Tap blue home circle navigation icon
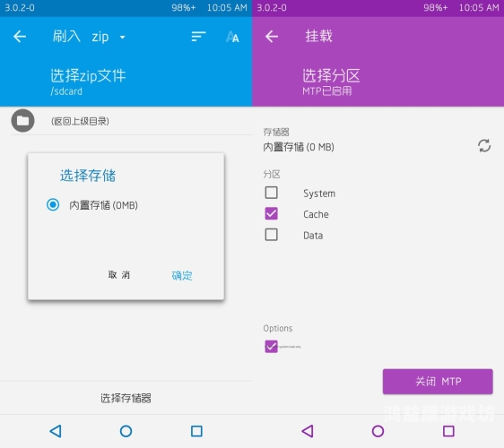This screenshot has width=504, height=448. point(126,431)
